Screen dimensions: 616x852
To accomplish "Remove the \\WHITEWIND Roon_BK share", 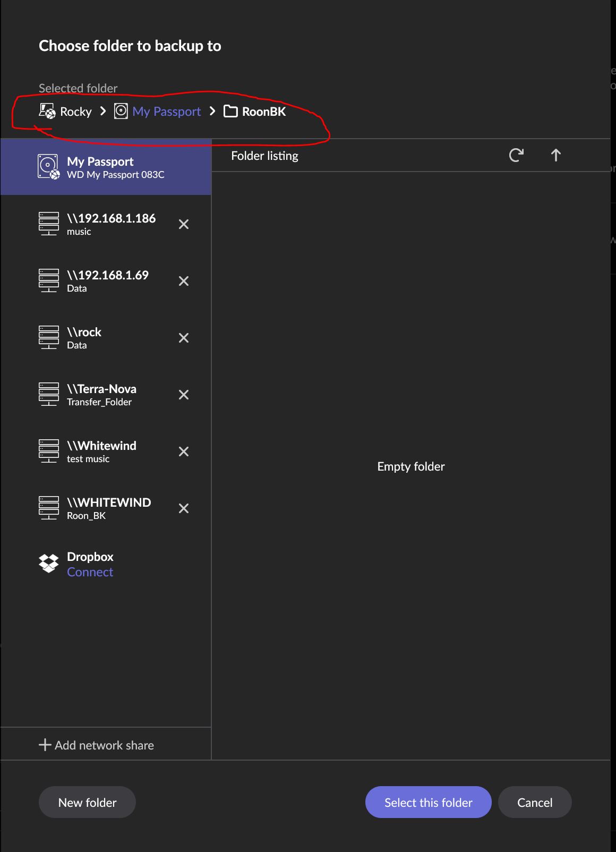I will click(184, 509).
